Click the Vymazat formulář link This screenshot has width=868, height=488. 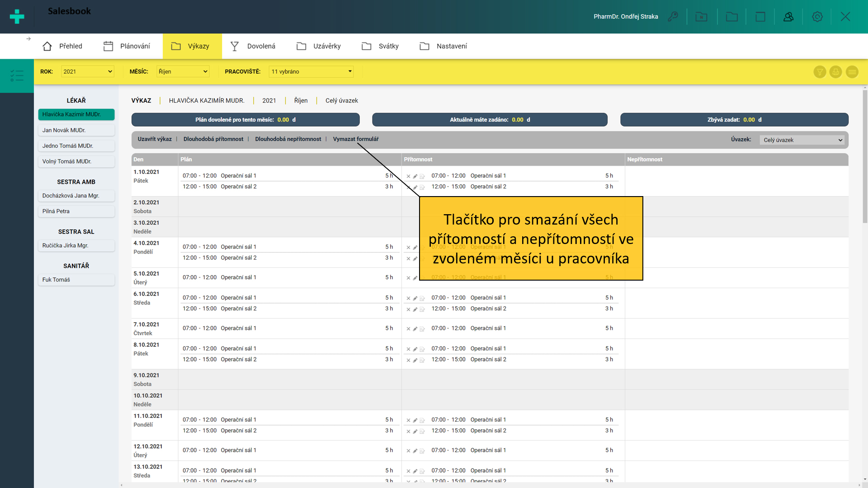click(355, 139)
